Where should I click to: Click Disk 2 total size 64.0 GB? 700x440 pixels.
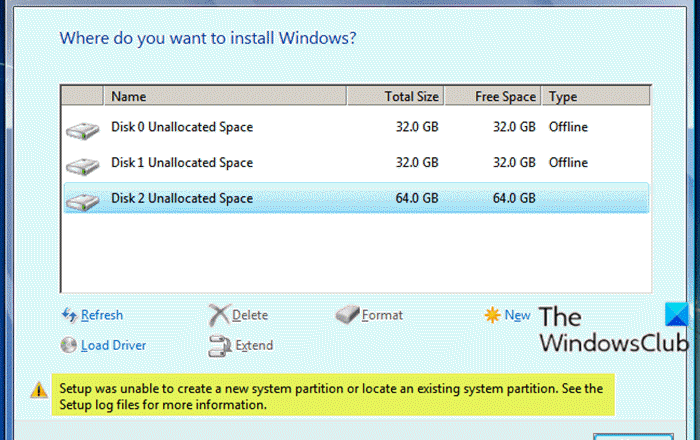pyautogui.click(x=417, y=198)
